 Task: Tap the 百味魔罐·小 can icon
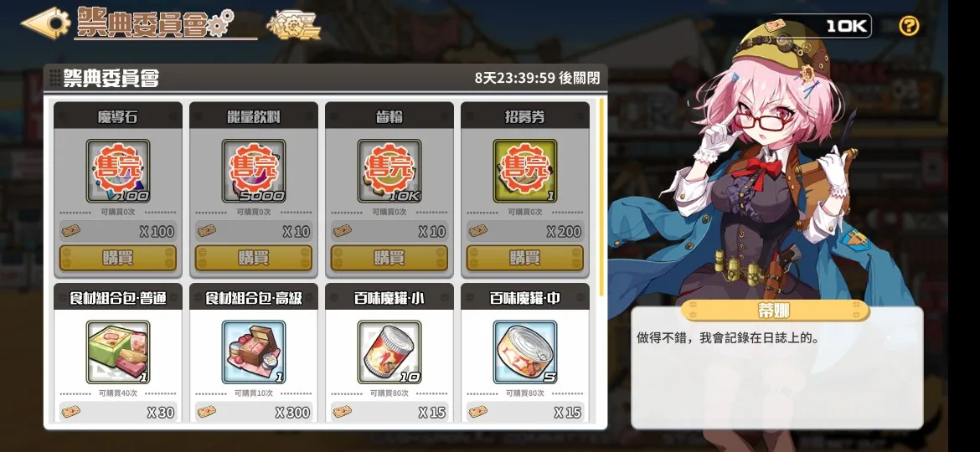click(x=389, y=352)
